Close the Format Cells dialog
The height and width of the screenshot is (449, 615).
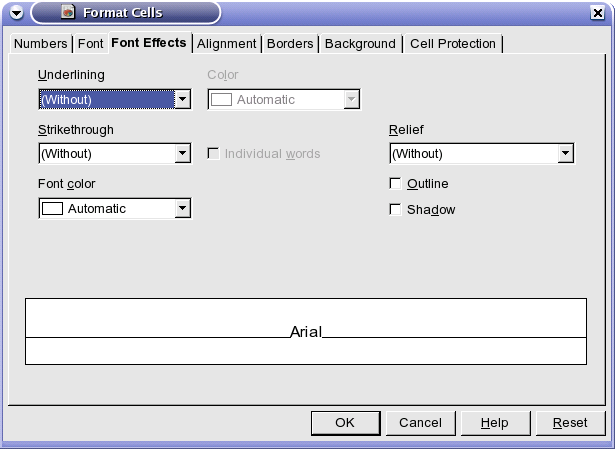[597, 13]
